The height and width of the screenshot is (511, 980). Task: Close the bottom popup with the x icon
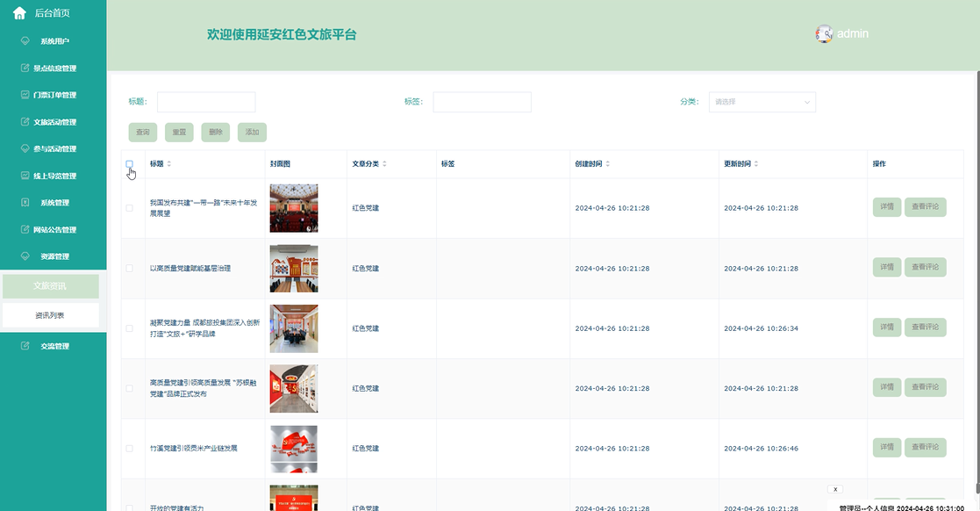click(x=835, y=489)
